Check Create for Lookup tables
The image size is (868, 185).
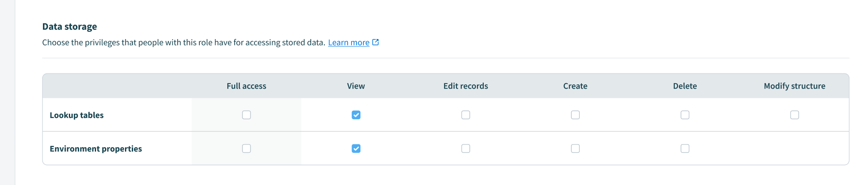[575, 115]
